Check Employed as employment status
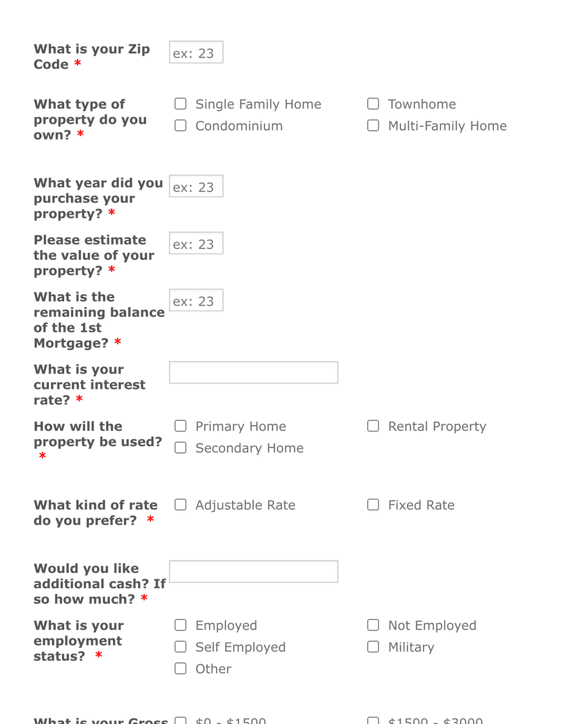Viewport: 588px width, 724px height. click(180, 625)
